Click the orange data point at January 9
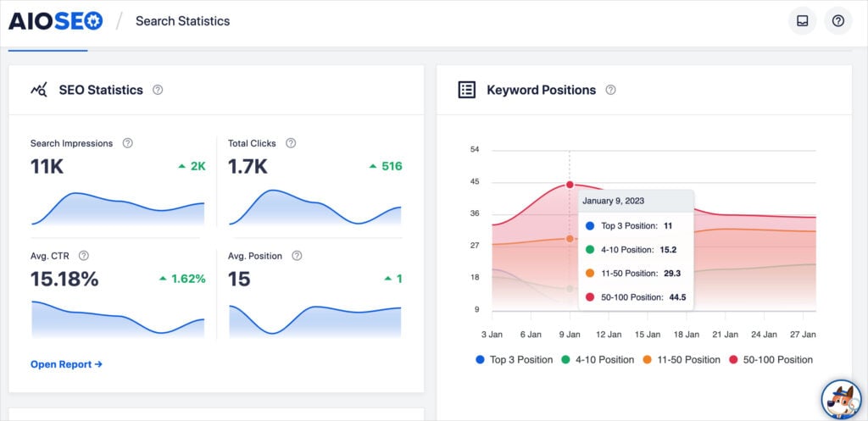The height and width of the screenshot is (421, 868). point(570,238)
